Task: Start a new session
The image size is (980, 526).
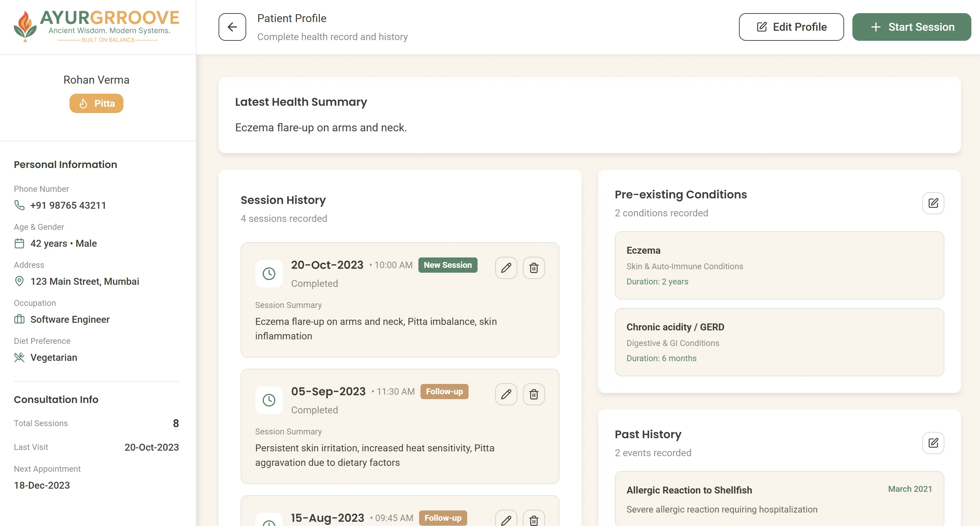Action: (912, 27)
